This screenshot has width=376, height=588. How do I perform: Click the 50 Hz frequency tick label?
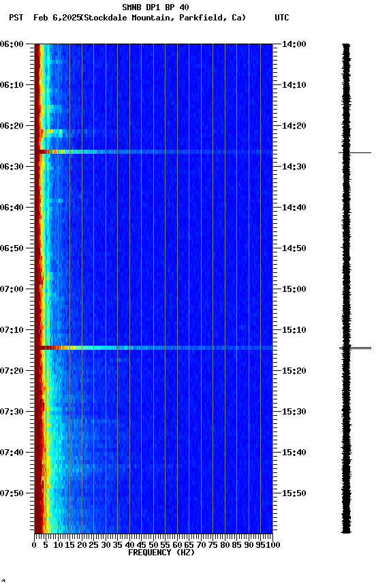click(153, 545)
